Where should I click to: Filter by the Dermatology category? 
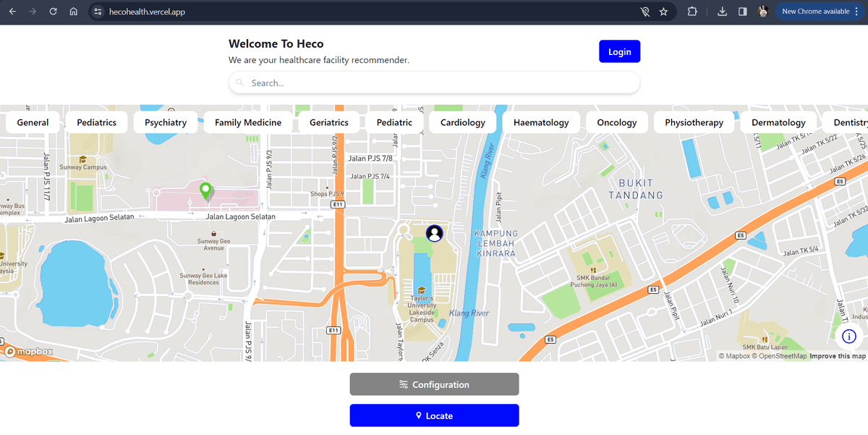click(x=778, y=122)
